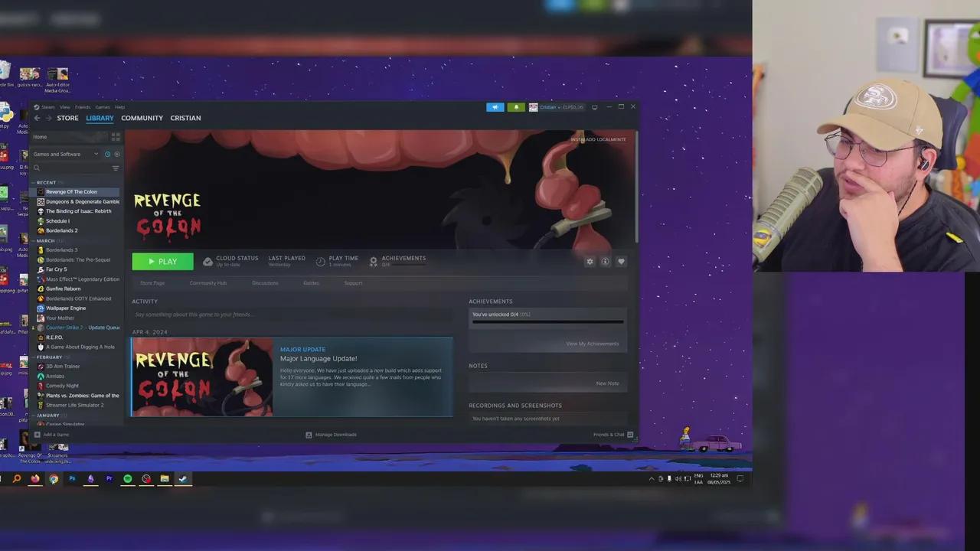Screen dimensions: 980x551
Task: Open Firefox from the taskbar
Action: [35, 479]
